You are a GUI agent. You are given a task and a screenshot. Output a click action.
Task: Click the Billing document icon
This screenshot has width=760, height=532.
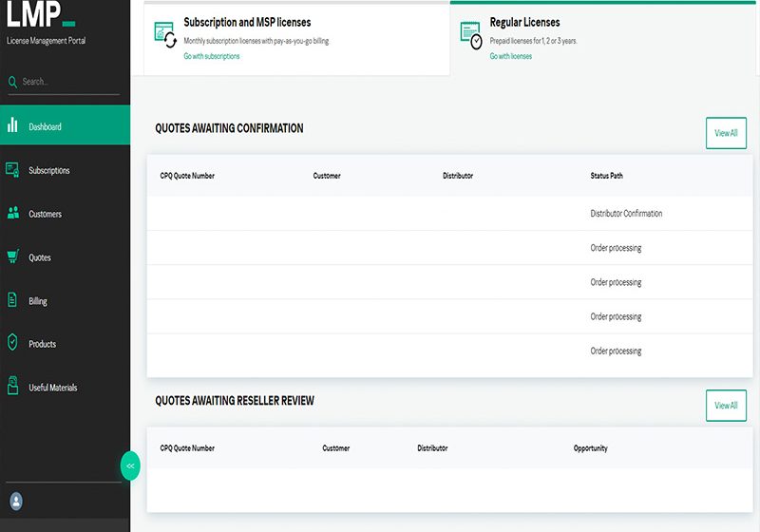click(12, 300)
